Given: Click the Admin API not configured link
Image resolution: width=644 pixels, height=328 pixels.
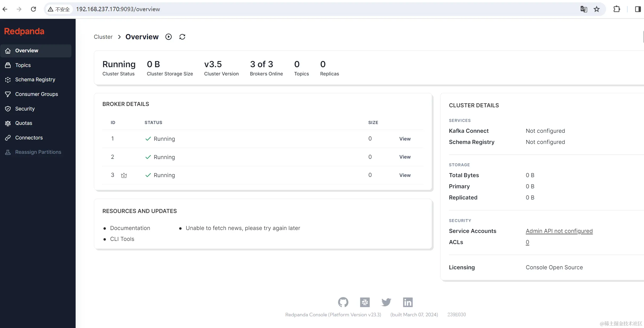Looking at the screenshot, I should pos(559,231).
